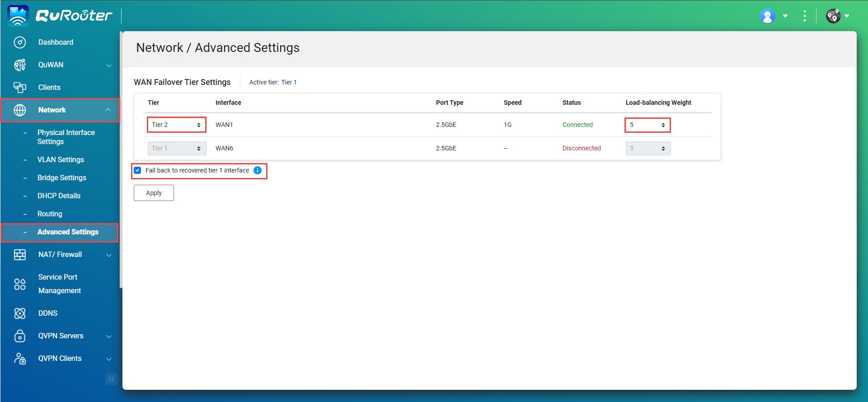
Task: Toggle Fail back to recovered tier 1 checkbox
Action: pos(138,170)
